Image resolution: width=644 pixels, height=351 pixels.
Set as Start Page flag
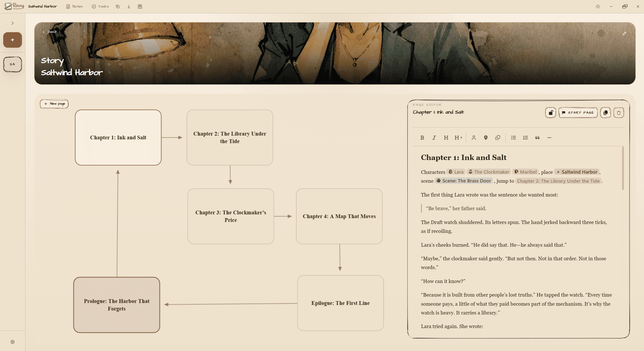tap(578, 113)
